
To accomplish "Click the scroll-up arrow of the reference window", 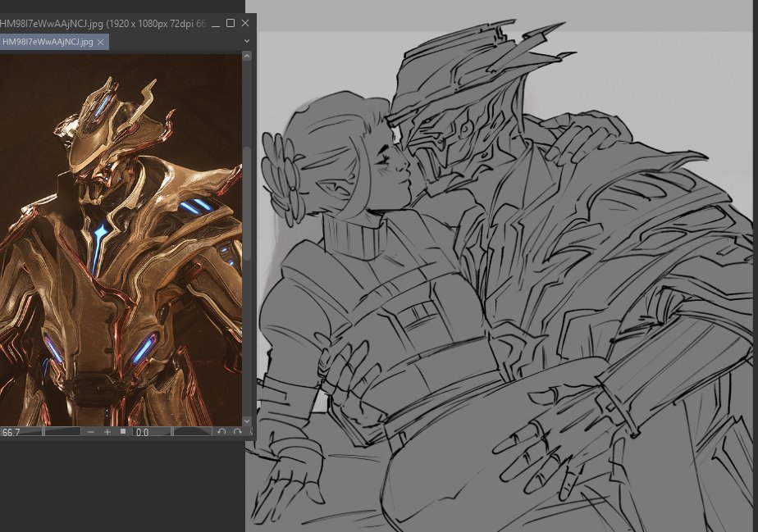I will [x=247, y=56].
